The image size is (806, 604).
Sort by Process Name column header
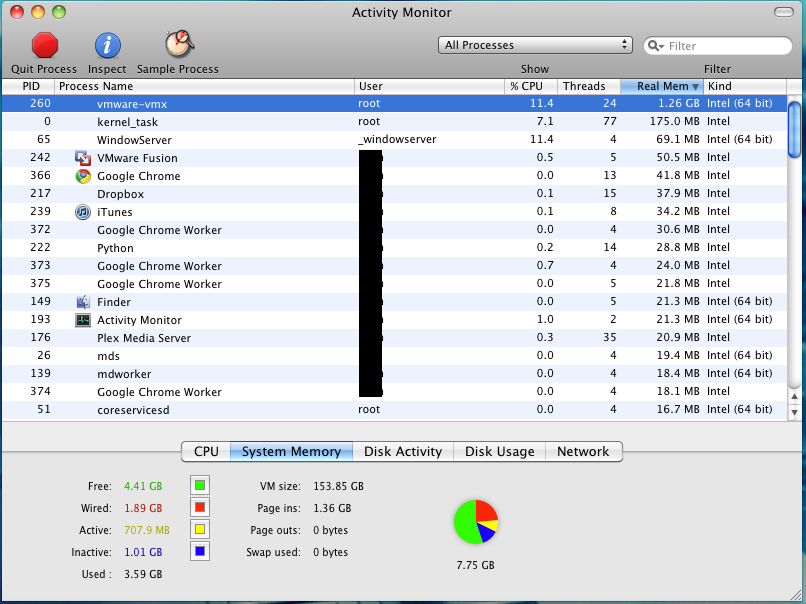[x=204, y=86]
